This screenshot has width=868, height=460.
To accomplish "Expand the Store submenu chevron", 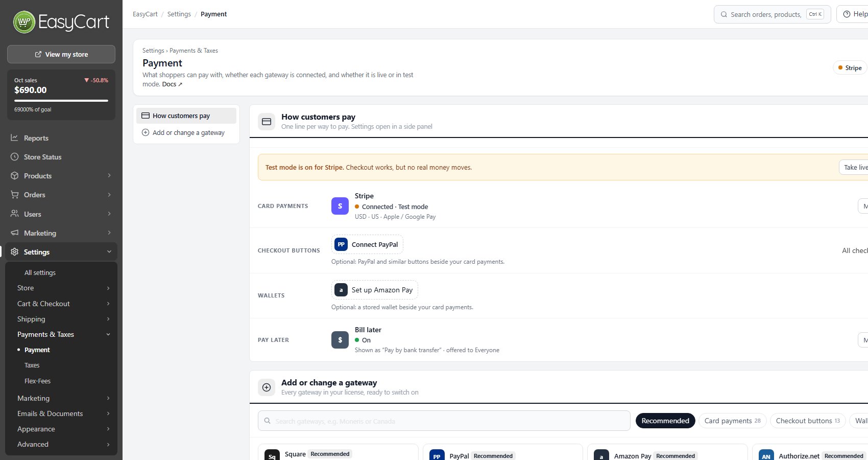I will [x=108, y=288].
